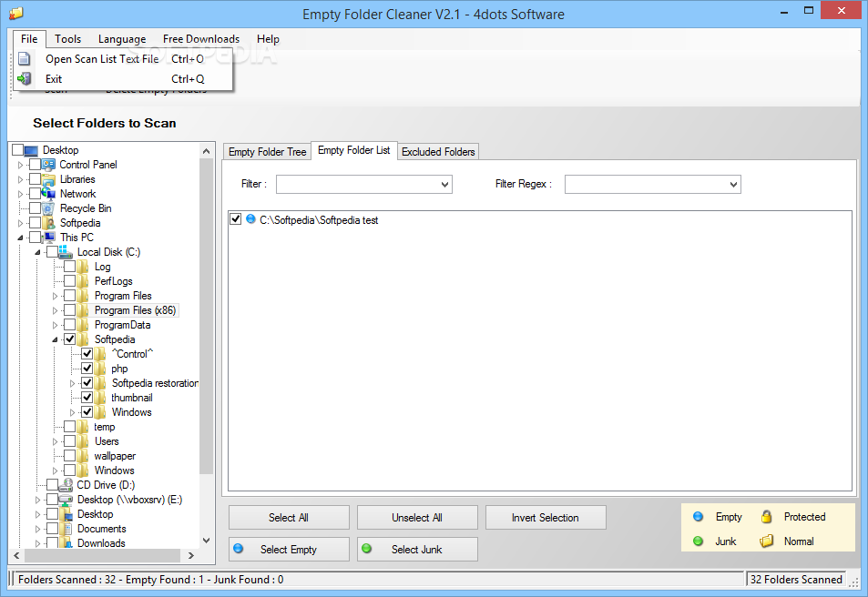Uncheck the Softpedia folder under Local Disk

[x=70, y=339]
